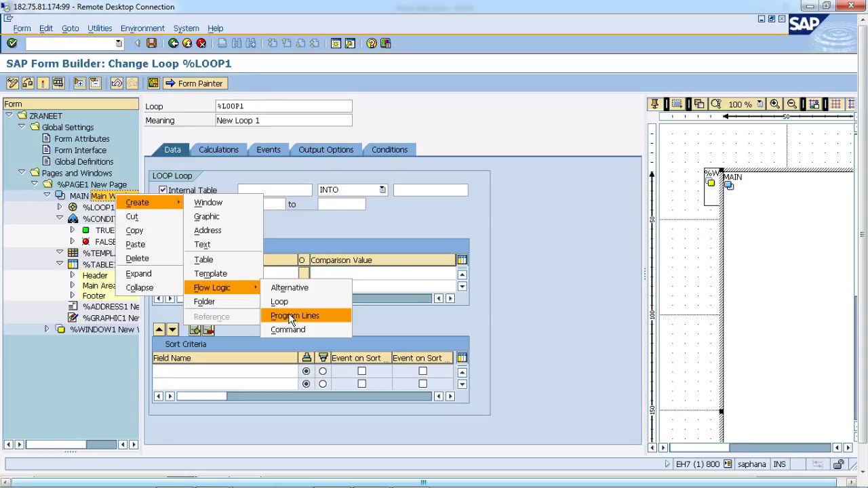Image resolution: width=868 pixels, height=488 pixels.
Task: Open the Conditions tab
Action: pos(389,150)
